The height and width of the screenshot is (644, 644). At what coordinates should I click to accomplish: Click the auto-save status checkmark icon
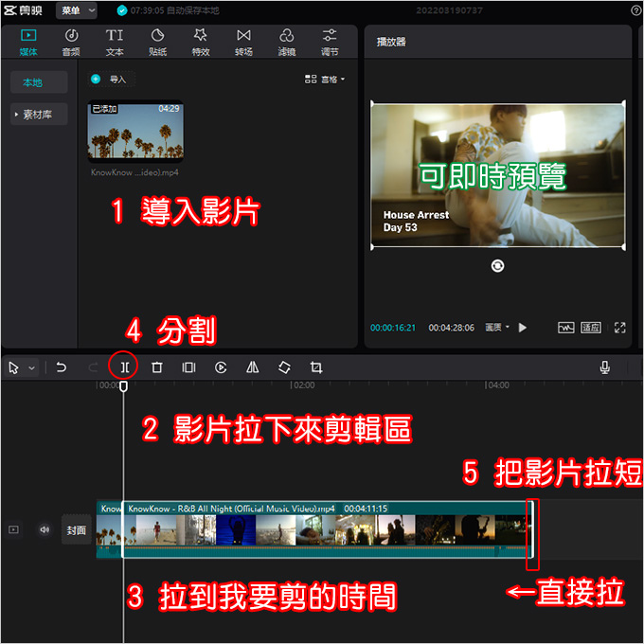(122, 10)
